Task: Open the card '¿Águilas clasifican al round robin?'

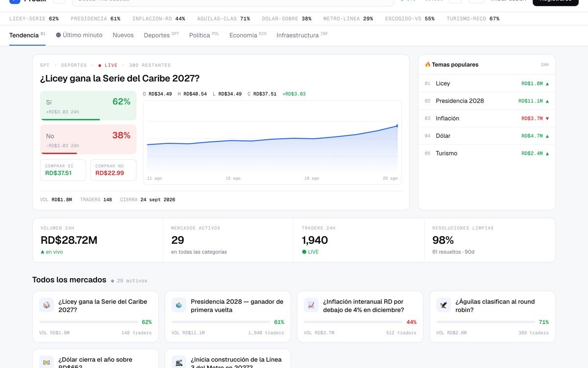Action: click(x=492, y=316)
